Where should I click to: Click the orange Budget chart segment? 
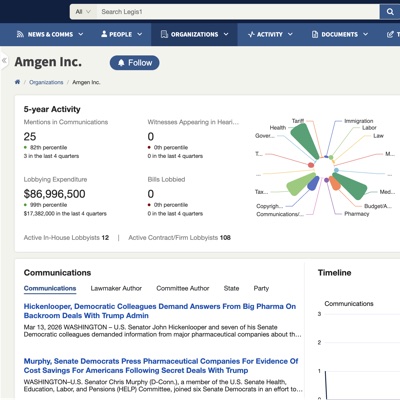pyautogui.click(x=335, y=183)
